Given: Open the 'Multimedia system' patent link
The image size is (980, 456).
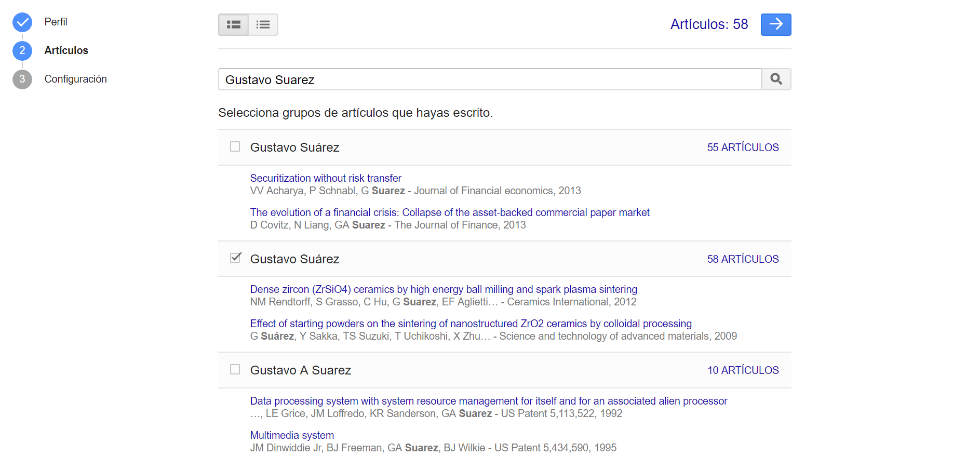Looking at the screenshot, I should pyautogui.click(x=292, y=435).
